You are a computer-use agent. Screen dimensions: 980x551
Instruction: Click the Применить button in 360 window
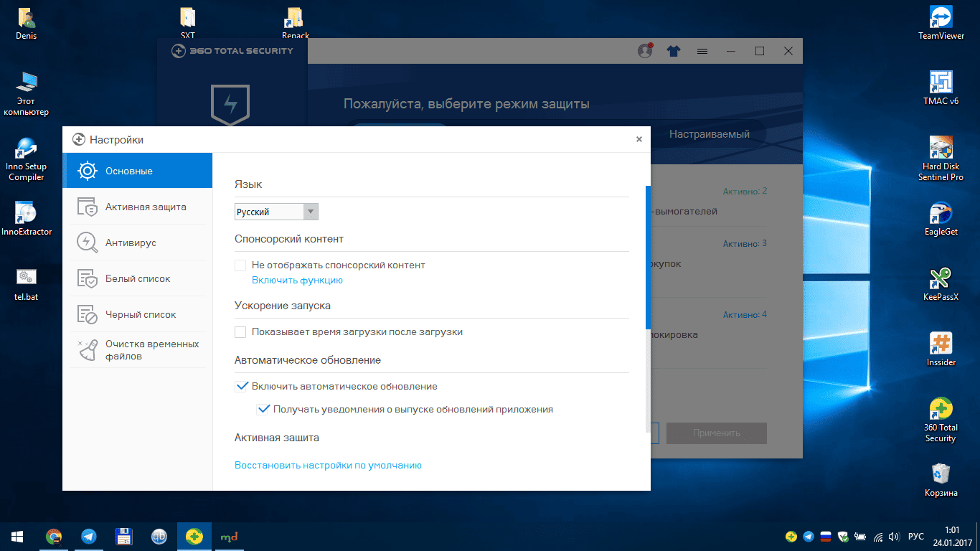click(716, 433)
